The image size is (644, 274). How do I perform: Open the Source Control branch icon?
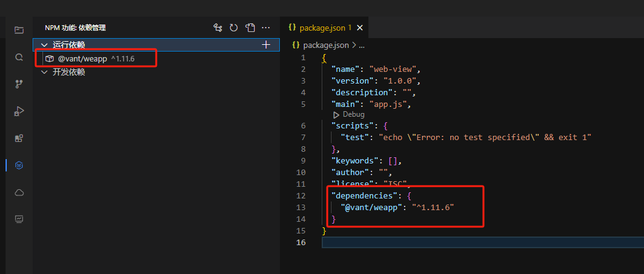(x=19, y=84)
